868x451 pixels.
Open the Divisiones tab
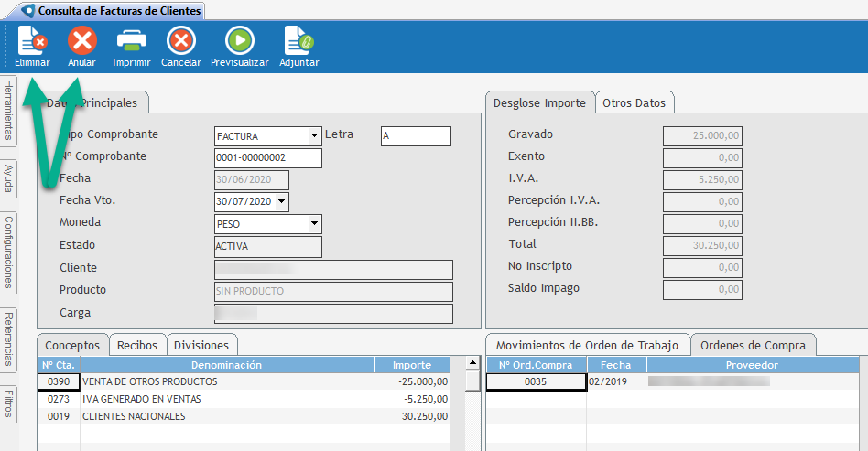[201, 345]
